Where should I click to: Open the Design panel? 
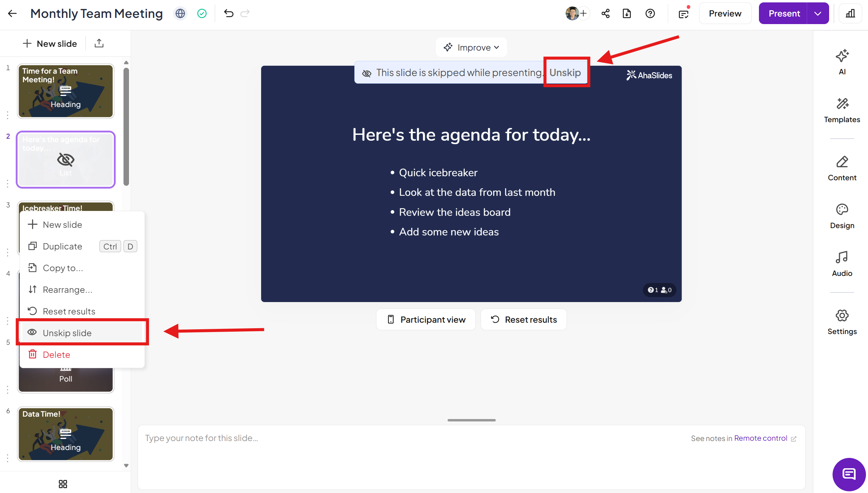pyautogui.click(x=842, y=216)
